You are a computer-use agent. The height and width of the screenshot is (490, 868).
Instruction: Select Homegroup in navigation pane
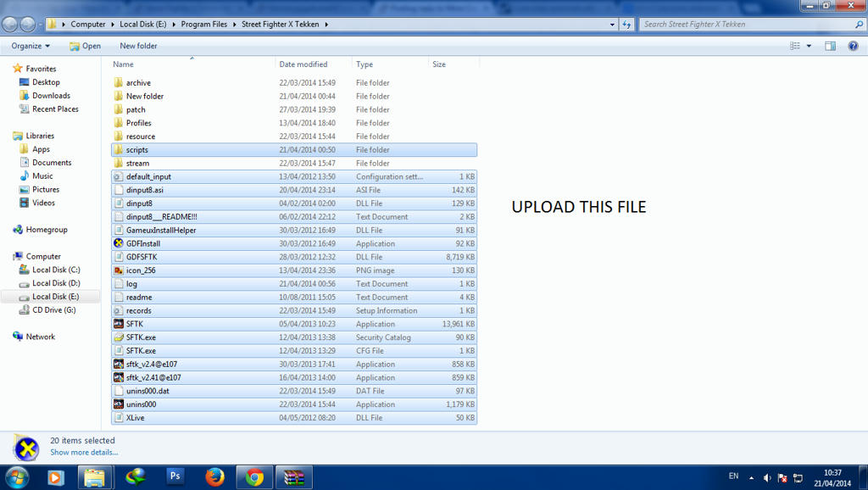[x=47, y=229]
